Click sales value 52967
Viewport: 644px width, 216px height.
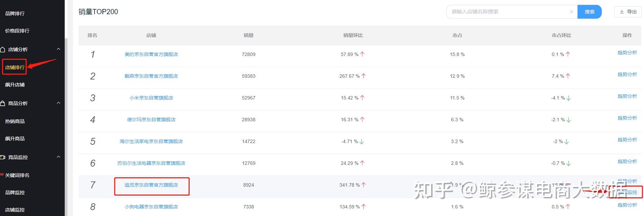tap(248, 98)
